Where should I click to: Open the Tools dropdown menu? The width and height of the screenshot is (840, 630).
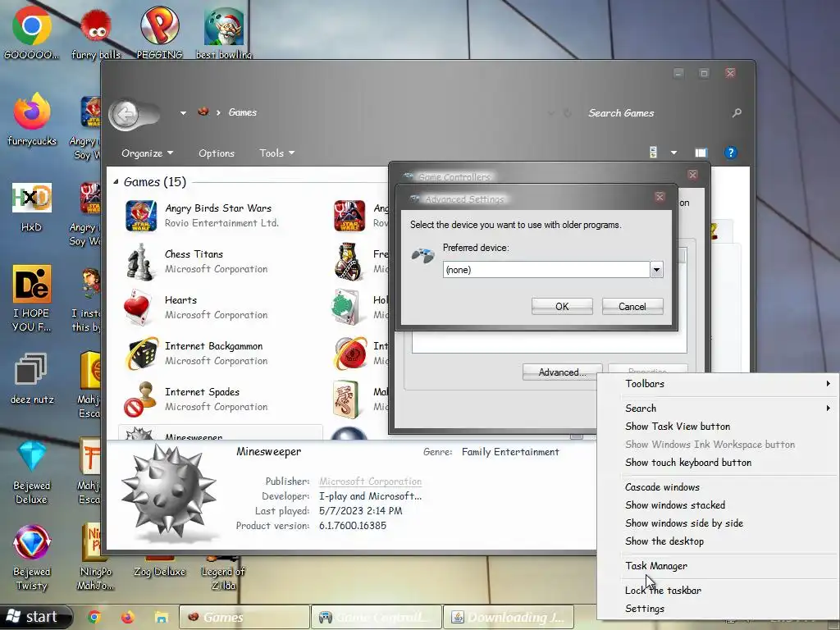(277, 153)
